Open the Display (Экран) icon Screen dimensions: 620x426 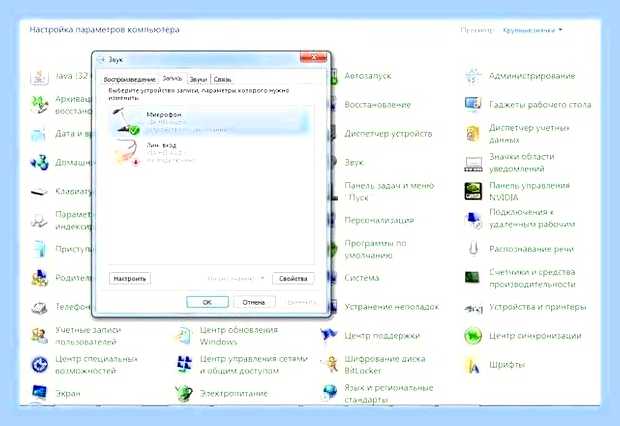point(39,393)
